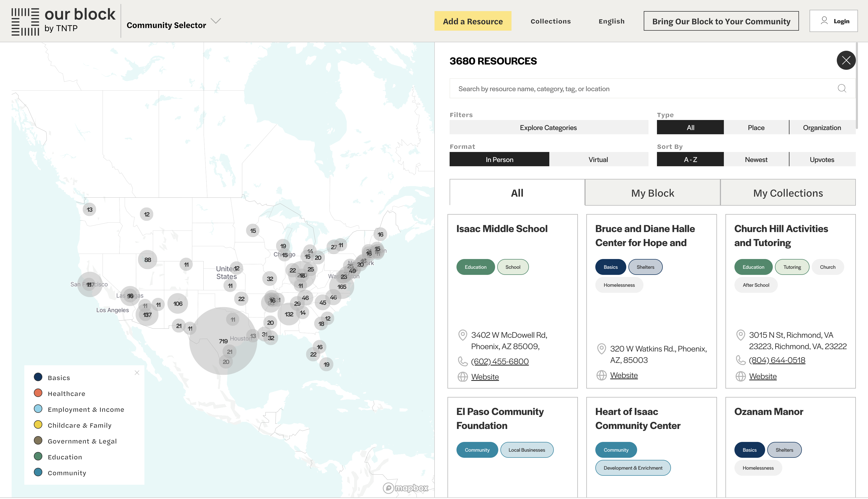Select In Person format
Image resolution: width=868 pixels, height=499 pixels.
coord(499,159)
